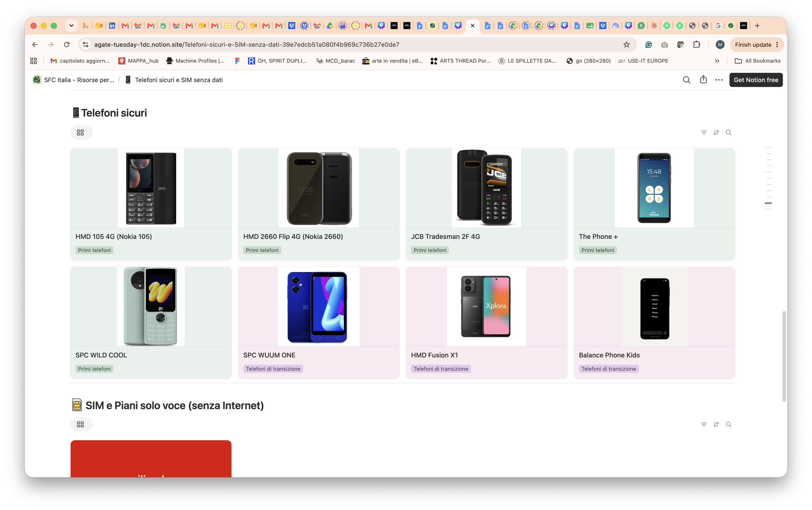Viewport: 812px width, 510px height.
Task: Click The Phone + card title
Action: click(598, 236)
